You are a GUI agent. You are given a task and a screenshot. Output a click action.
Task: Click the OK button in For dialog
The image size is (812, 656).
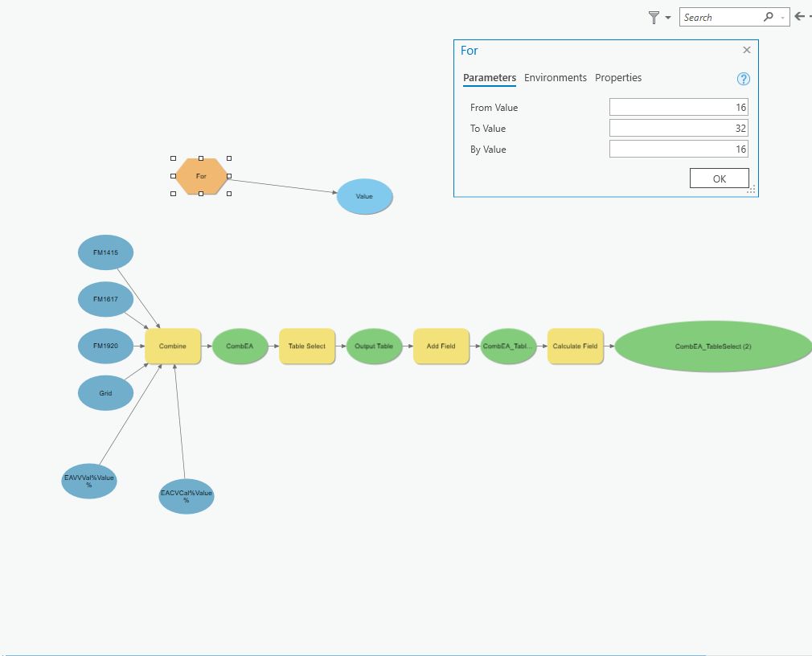(719, 178)
